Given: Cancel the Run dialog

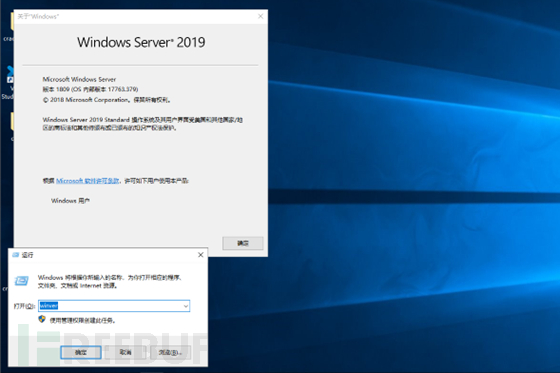Looking at the screenshot, I should point(126,353).
